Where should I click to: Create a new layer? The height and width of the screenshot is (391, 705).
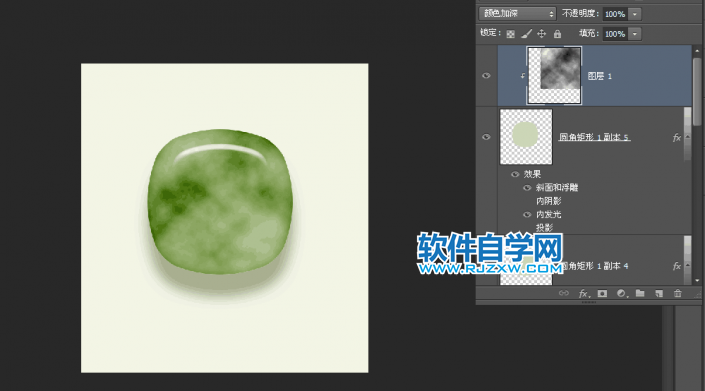pyautogui.click(x=659, y=293)
